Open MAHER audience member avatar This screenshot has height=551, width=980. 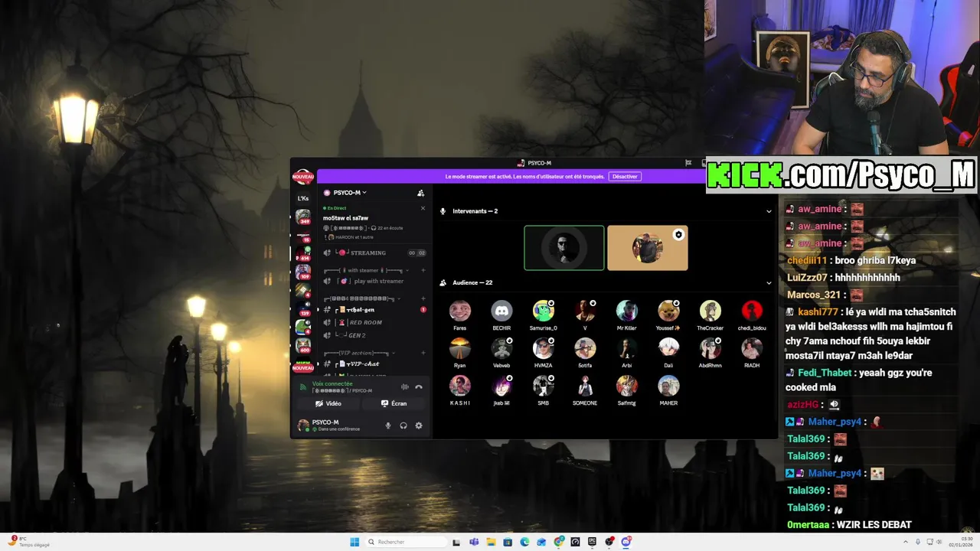(668, 386)
